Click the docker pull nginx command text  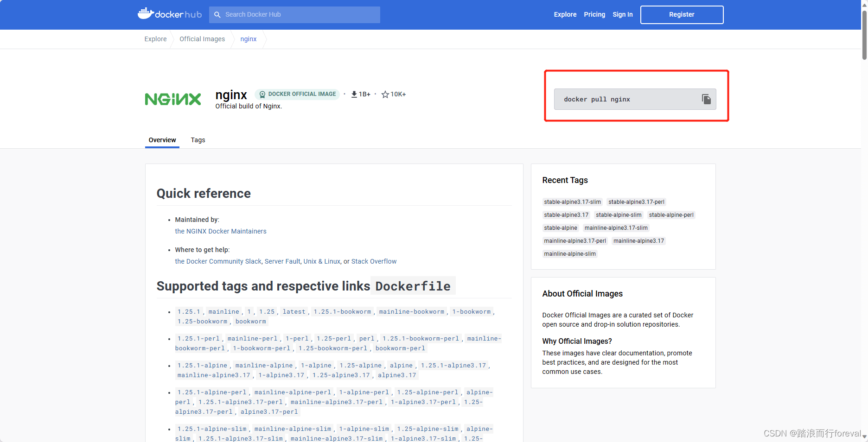pyautogui.click(x=597, y=99)
